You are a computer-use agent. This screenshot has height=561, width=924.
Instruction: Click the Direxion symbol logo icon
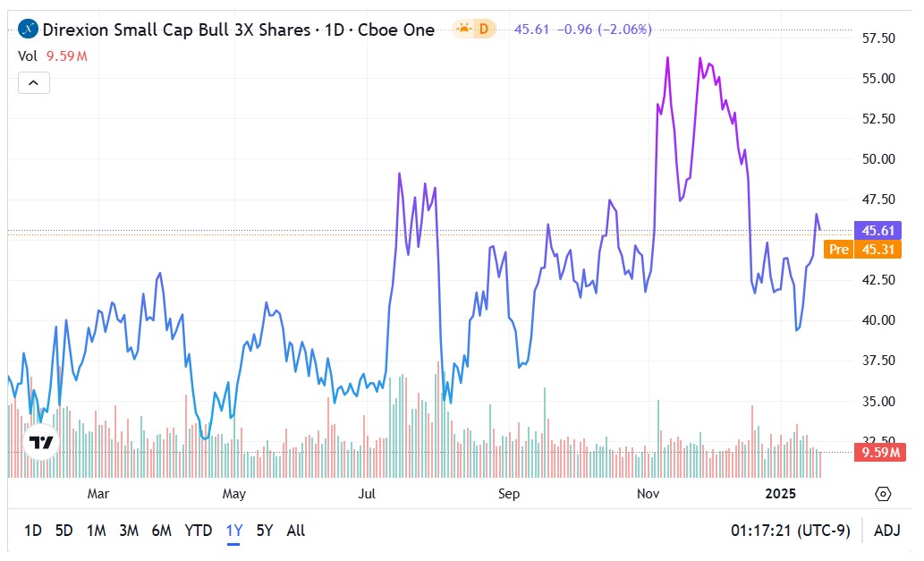(x=29, y=30)
